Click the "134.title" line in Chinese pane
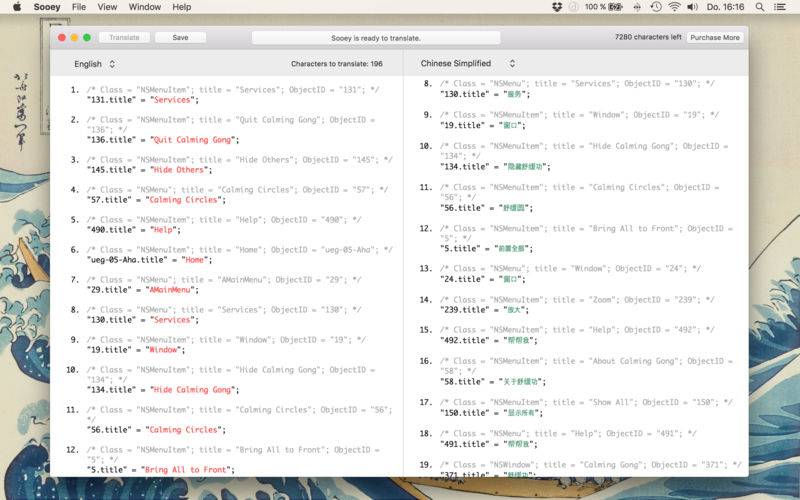 495,166
